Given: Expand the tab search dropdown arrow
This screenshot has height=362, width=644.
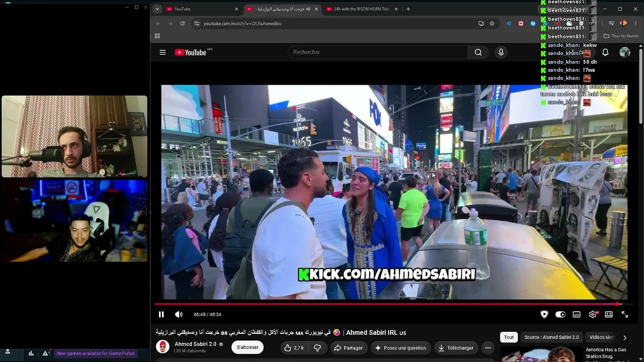Looking at the screenshot, I should coord(157,9).
